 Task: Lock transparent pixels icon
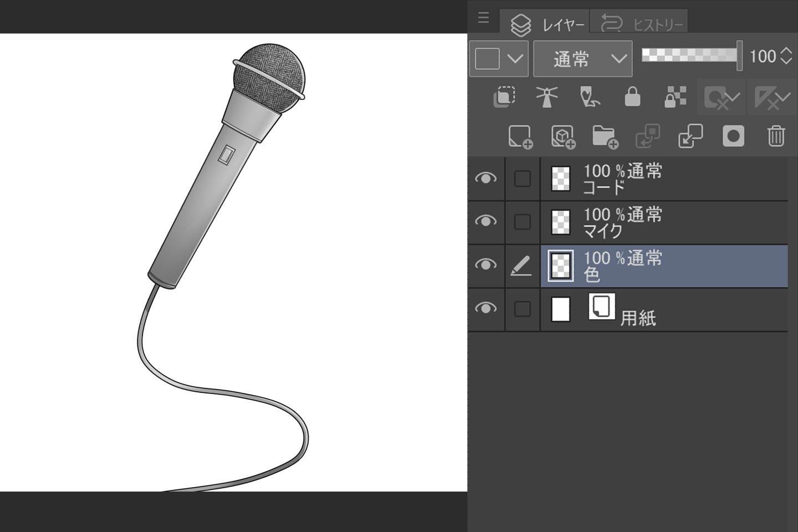click(675, 97)
